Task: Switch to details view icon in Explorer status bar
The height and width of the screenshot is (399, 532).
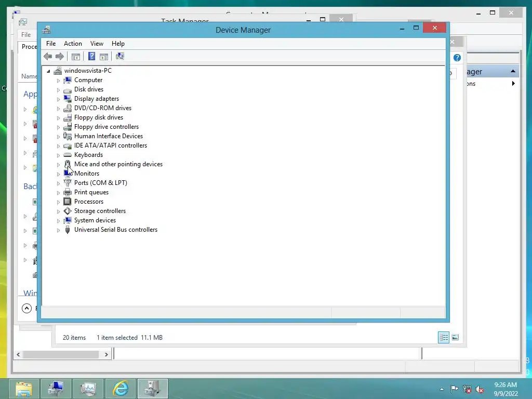Action: click(x=444, y=337)
